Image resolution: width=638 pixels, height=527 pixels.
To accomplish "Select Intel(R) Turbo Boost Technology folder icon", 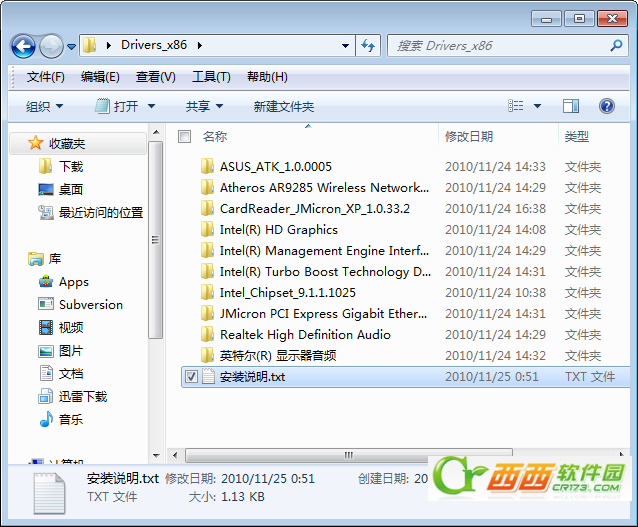I will click(x=207, y=271).
